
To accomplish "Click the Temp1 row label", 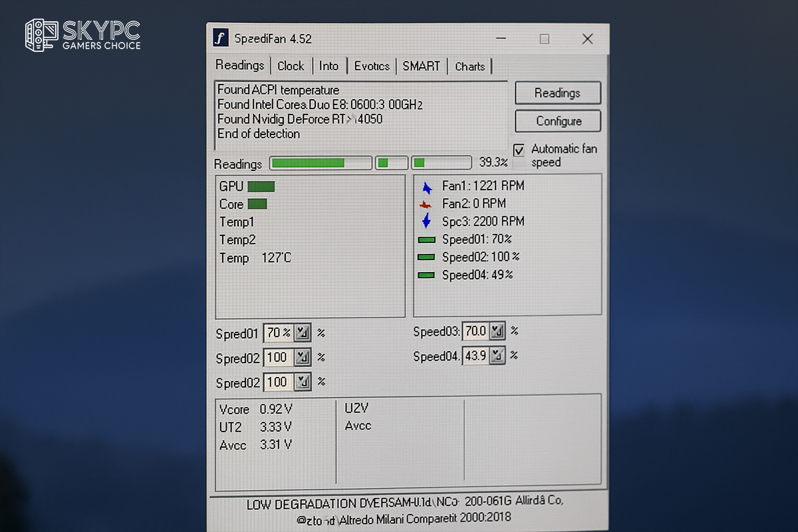I will pyautogui.click(x=237, y=222).
